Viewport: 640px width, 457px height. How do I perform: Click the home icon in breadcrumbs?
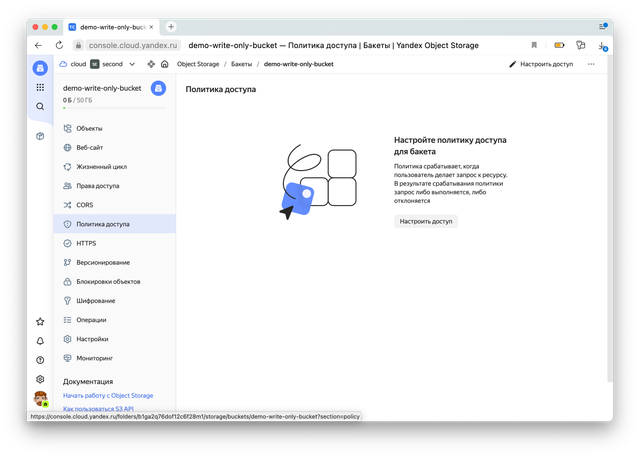[x=152, y=64]
